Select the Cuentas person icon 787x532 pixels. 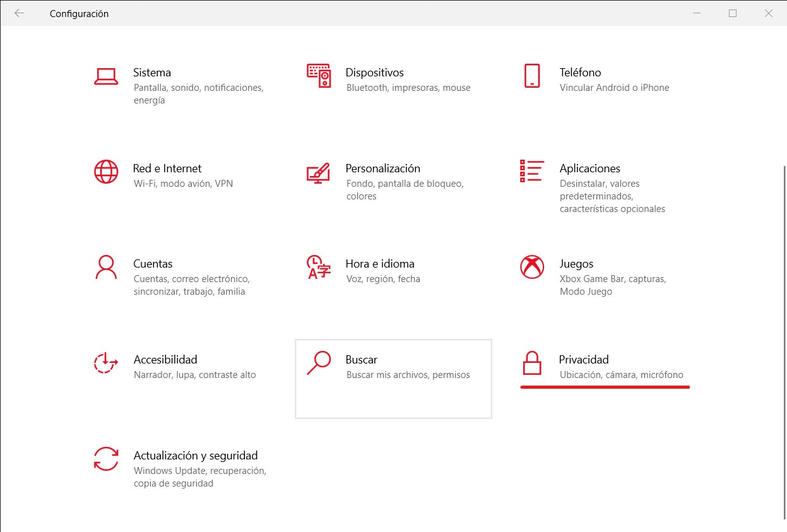tap(106, 267)
